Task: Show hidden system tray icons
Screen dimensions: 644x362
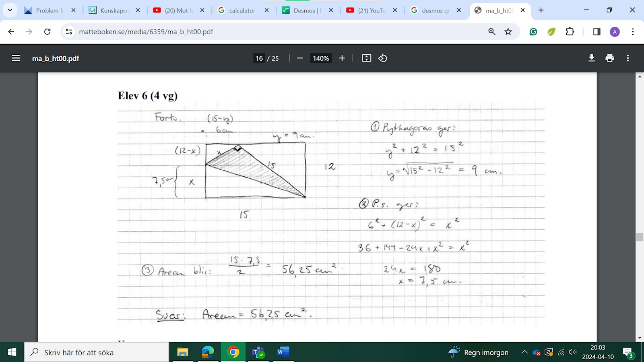Action: point(524,352)
